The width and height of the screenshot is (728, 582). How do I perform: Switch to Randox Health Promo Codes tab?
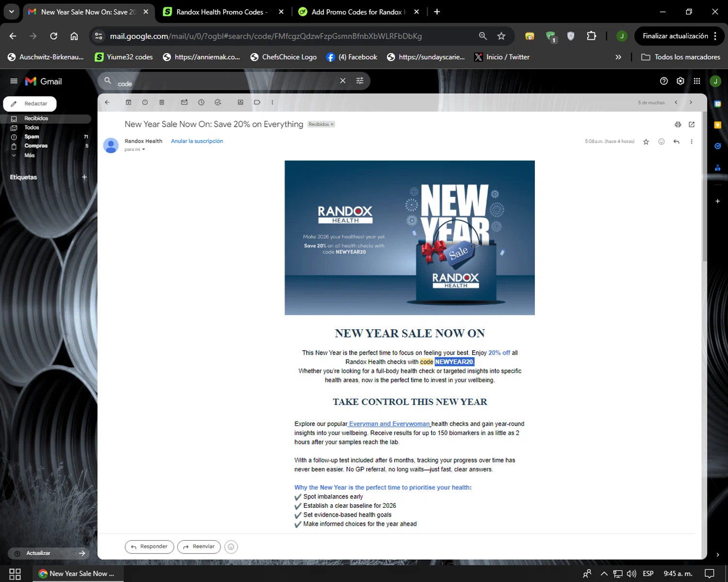222,12
